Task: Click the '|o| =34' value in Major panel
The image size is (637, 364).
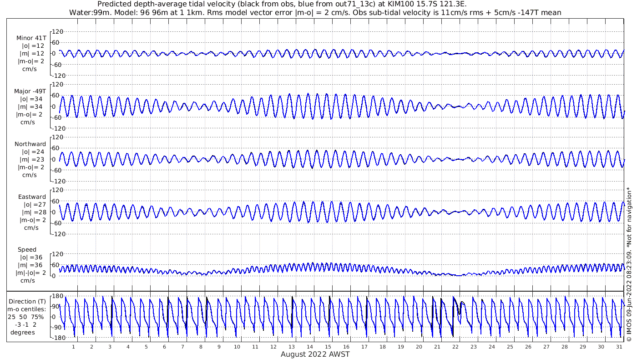Action: coord(32,99)
